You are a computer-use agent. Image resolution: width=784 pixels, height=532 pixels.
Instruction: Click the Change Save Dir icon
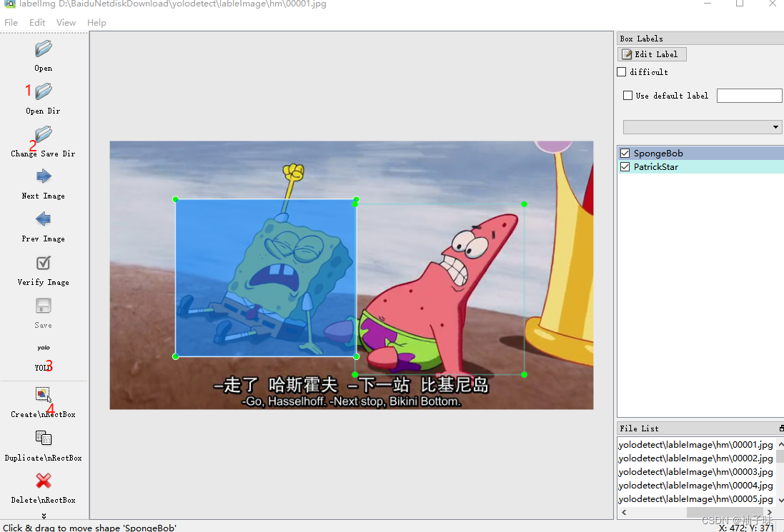(x=43, y=134)
